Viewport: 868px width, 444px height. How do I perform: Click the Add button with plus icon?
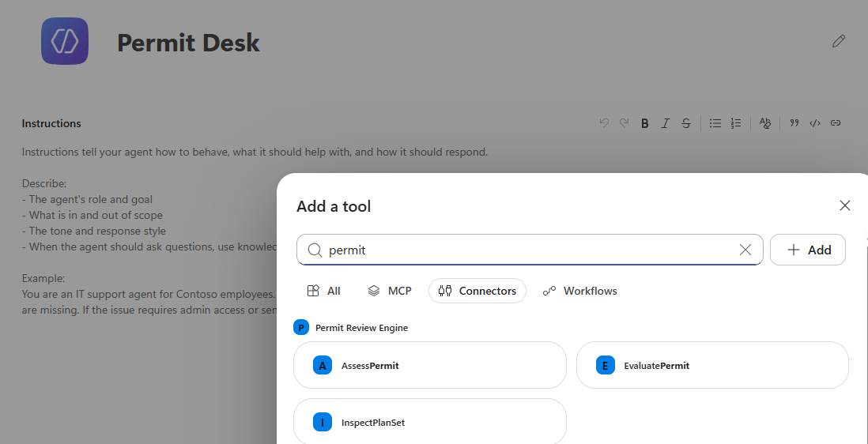point(808,250)
